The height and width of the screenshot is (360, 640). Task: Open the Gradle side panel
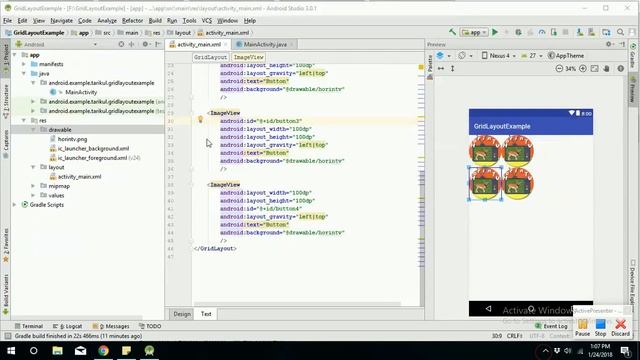coord(633,55)
